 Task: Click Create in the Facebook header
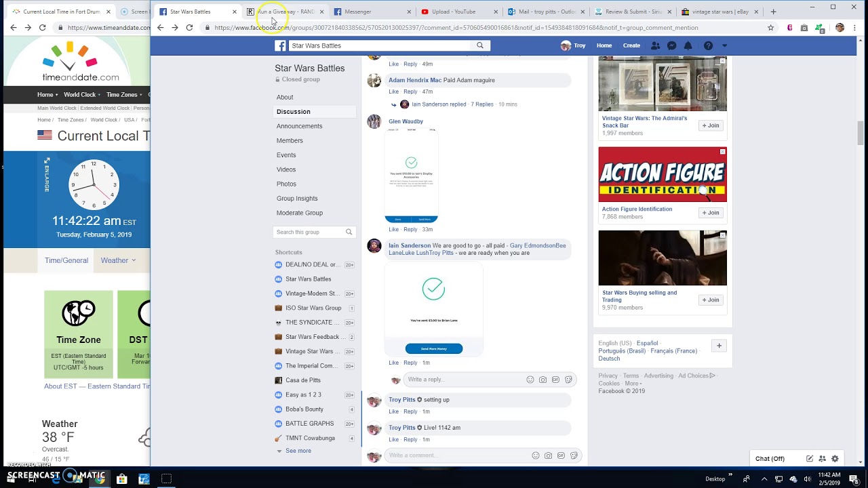[631, 45]
